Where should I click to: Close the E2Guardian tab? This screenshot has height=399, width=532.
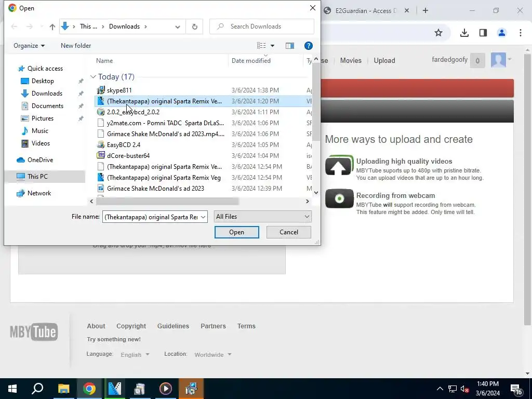(x=407, y=10)
